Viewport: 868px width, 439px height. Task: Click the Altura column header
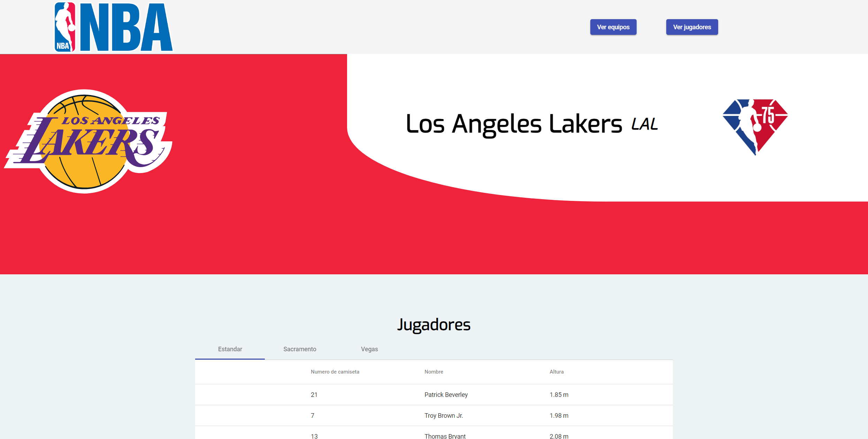click(x=556, y=372)
